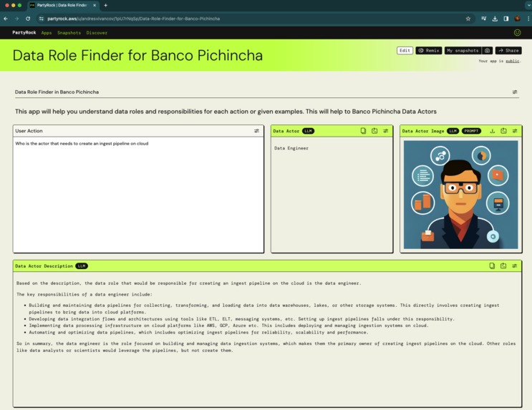The width and height of the screenshot is (532, 410).
Task: Click the 'Data Role Finder for Banco Pichincha' heading
Action: click(x=137, y=55)
